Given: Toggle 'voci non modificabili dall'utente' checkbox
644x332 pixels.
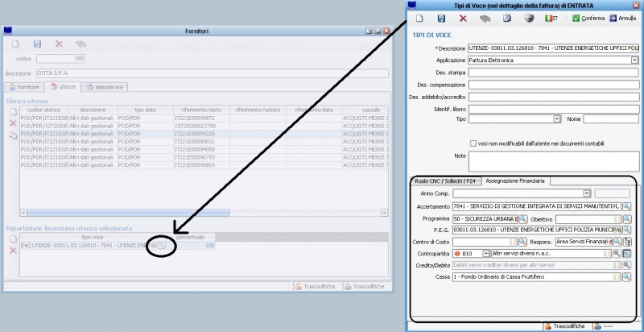Looking at the screenshot, I should pyautogui.click(x=473, y=143).
